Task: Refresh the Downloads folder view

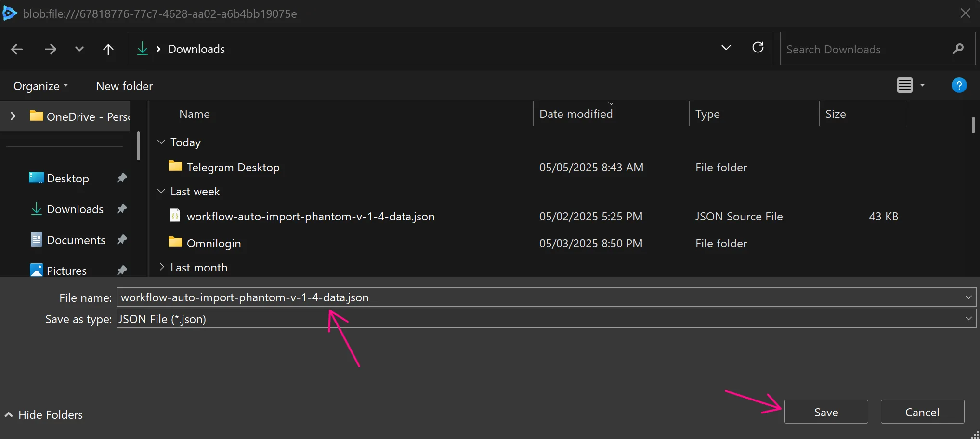Action: pos(758,48)
